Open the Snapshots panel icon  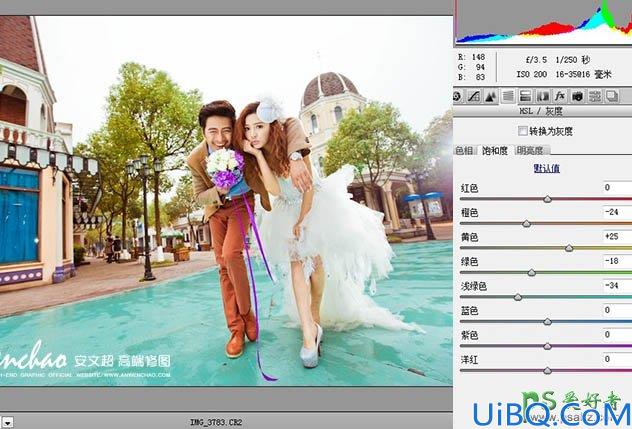[612, 96]
